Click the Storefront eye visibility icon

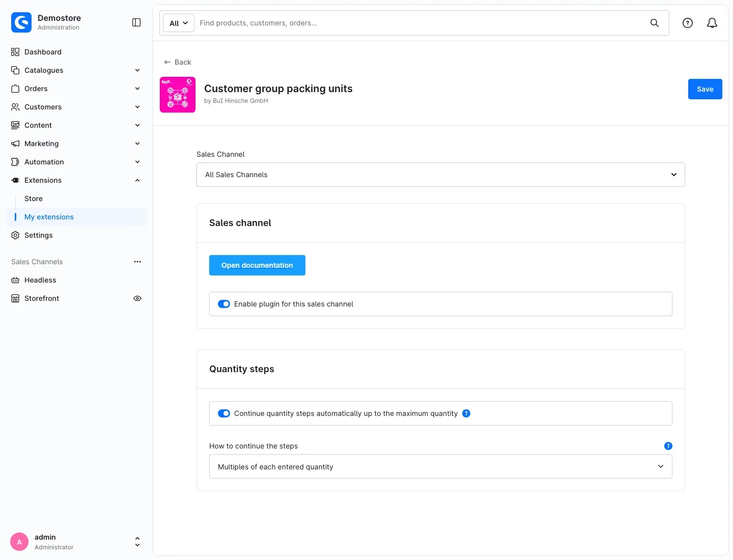click(x=137, y=298)
